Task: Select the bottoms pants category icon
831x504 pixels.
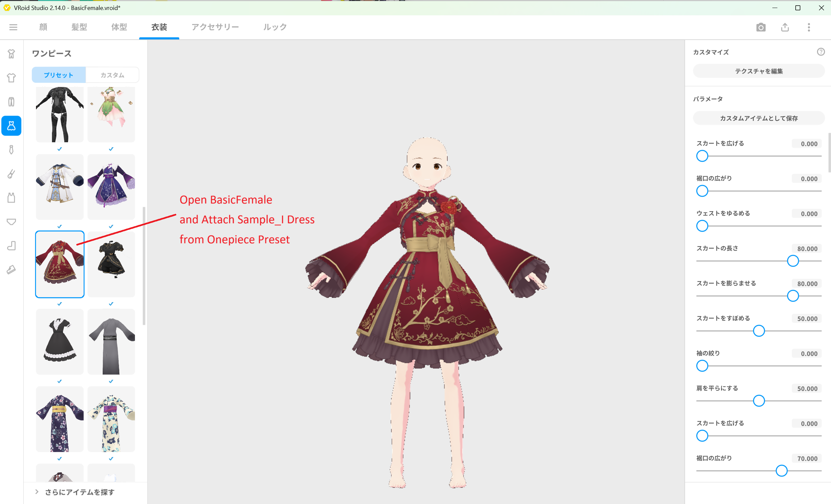Action: coord(11,102)
